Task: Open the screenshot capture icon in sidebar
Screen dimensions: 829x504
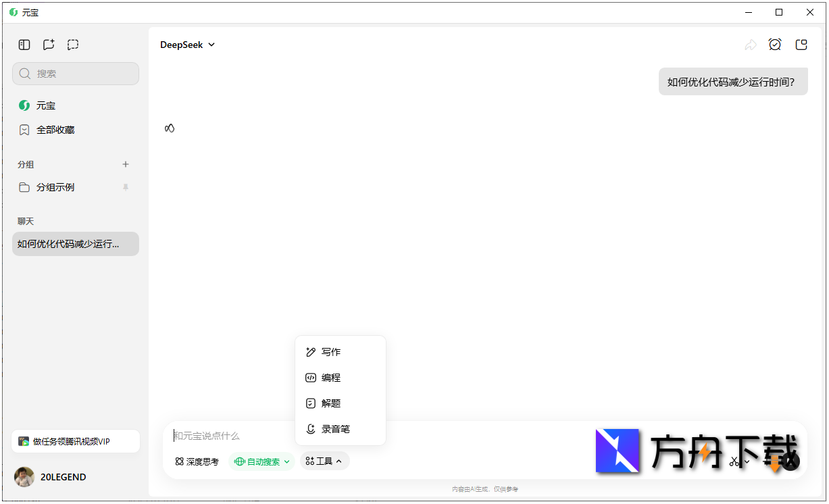Action: (x=73, y=44)
